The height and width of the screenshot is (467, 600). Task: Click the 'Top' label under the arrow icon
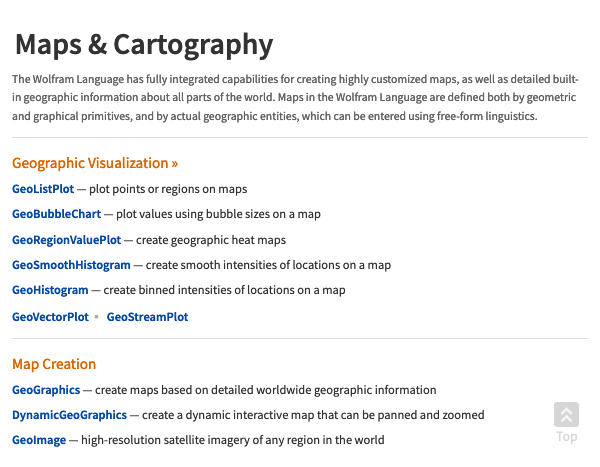click(x=567, y=437)
